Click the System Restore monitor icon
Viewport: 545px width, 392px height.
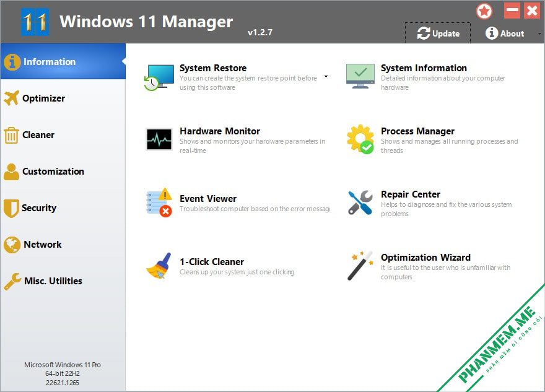[159, 77]
